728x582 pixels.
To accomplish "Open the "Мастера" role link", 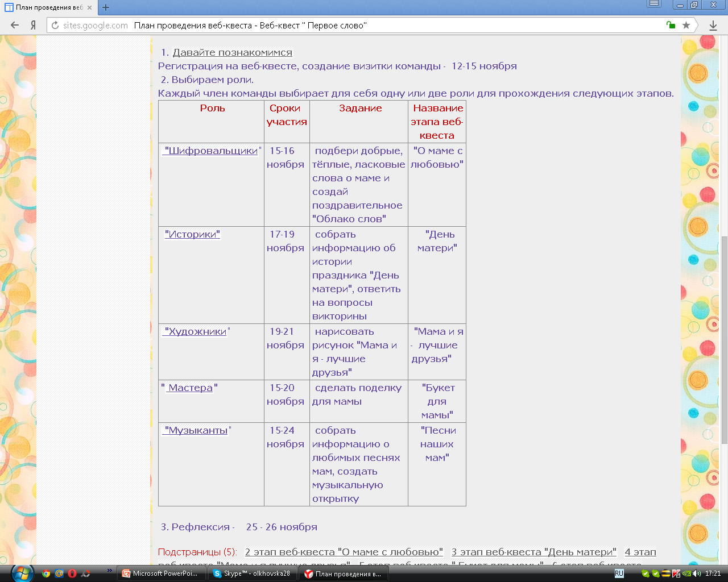I will 189,388.
